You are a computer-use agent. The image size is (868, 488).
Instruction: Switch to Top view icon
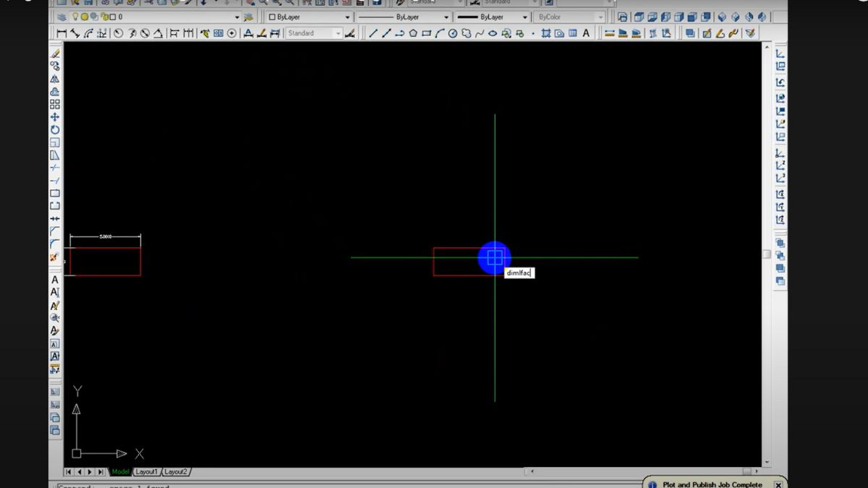637,17
